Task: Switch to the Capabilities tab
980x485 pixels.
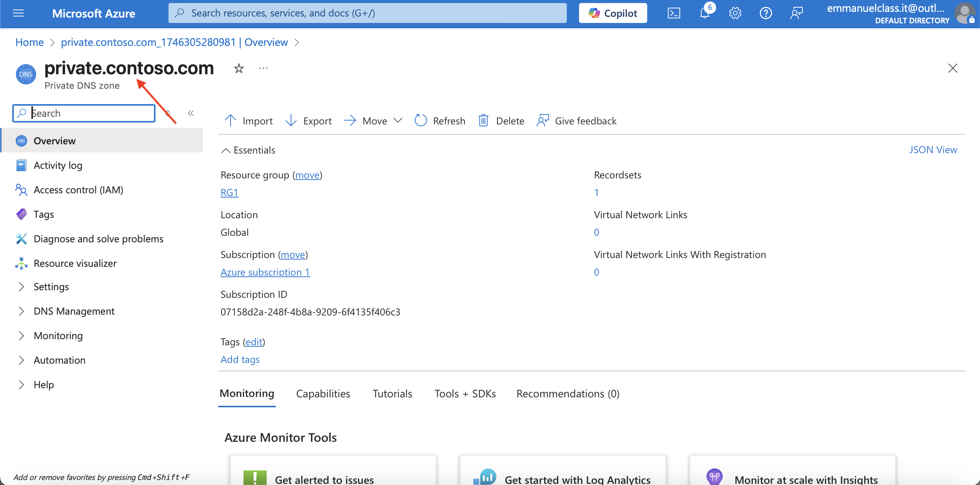Action: click(x=323, y=394)
